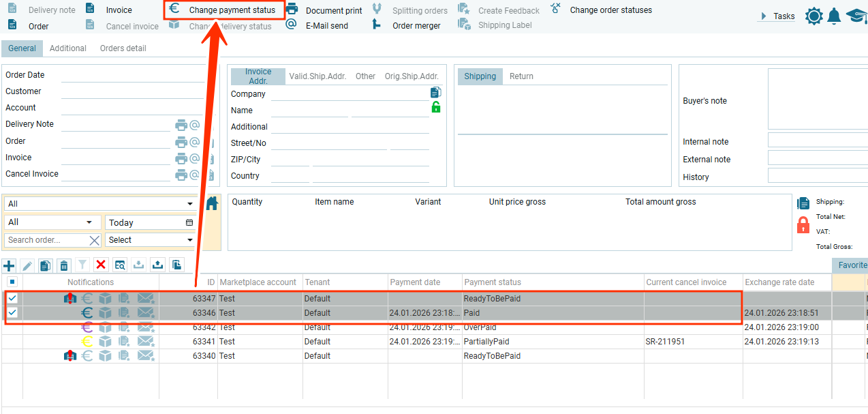Screen dimensions: 868x414
Task: Click the trash delete icon in list toolbar
Action: pos(63,265)
